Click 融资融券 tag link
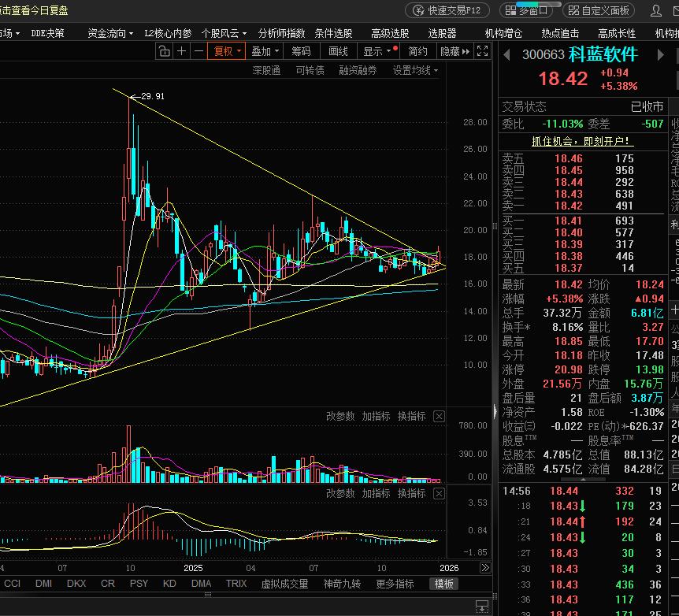Viewport: 679px width, 616px height. [x=358, y=70]
